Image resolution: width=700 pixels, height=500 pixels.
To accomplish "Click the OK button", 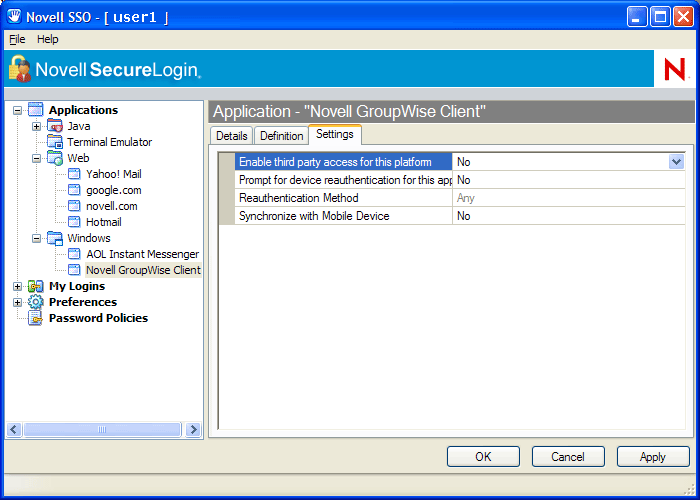I will (483, 457).
